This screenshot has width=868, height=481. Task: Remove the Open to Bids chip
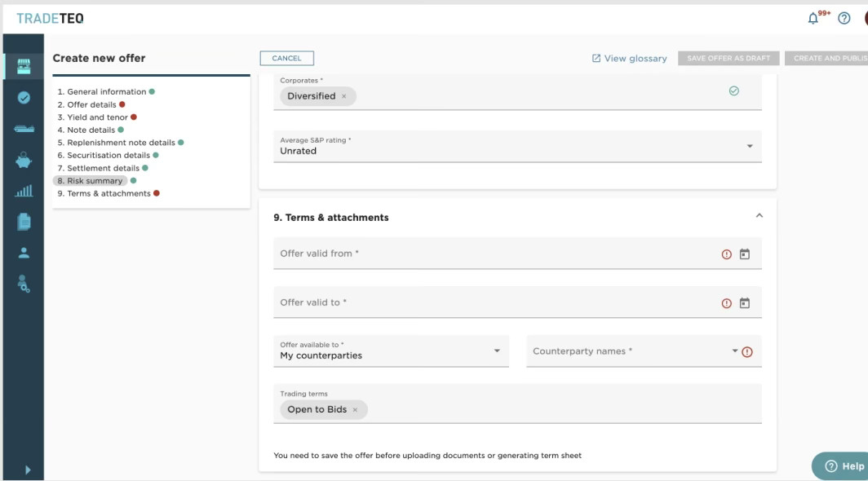click(355, 410)
